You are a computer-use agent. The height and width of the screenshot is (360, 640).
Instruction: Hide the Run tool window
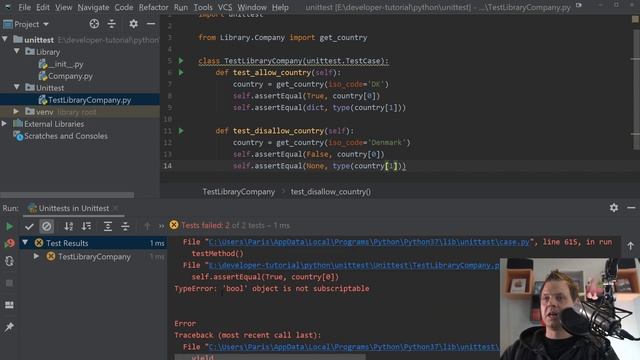click(631, 208)
